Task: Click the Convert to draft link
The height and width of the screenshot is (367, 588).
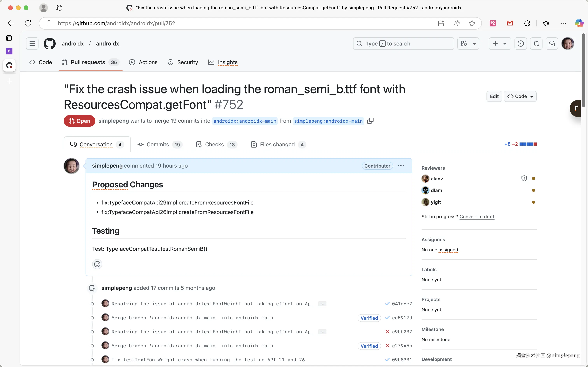Action: pos(477,217)
